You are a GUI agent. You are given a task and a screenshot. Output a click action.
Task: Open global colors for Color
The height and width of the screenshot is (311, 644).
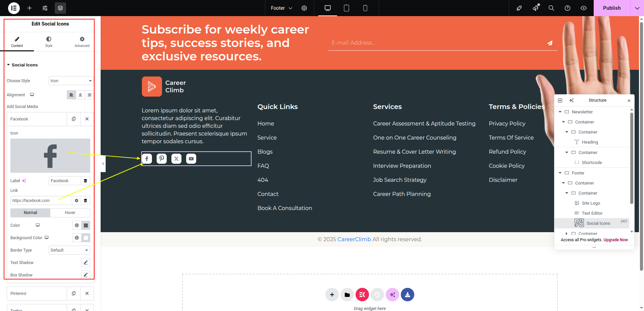point(77,225)
